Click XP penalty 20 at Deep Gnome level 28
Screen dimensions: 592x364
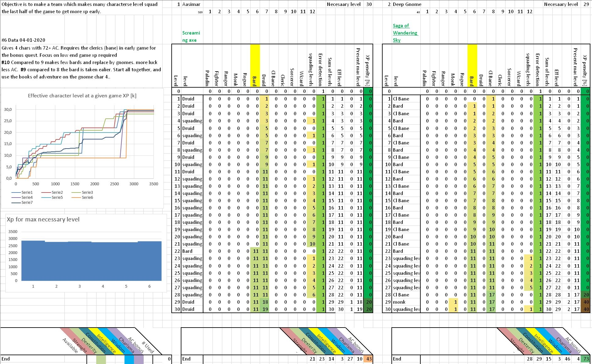click(x=586, y=295)
